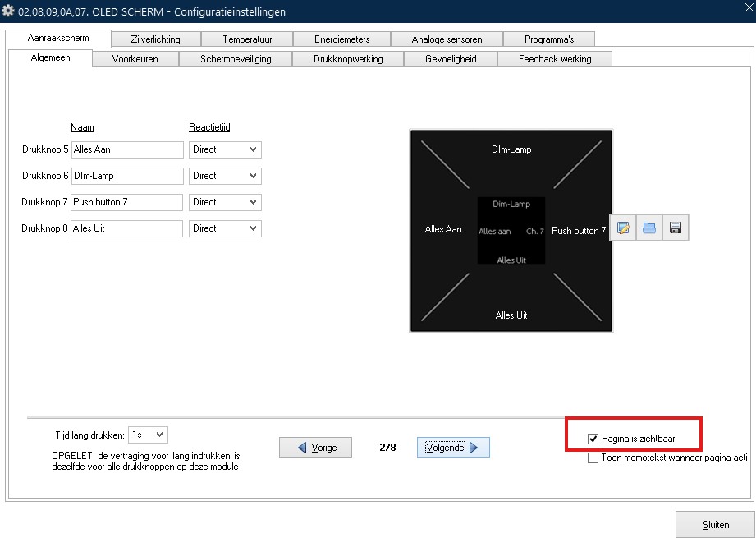Screen dimensions: 756x538
Task: Click the Naam column header
Action: [82, 127]
